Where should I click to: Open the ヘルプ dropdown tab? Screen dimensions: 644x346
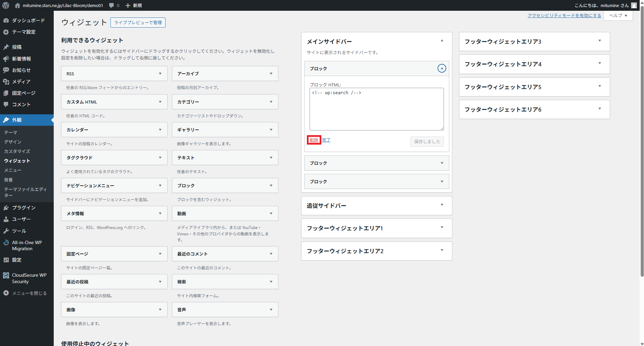pos(618,16)
